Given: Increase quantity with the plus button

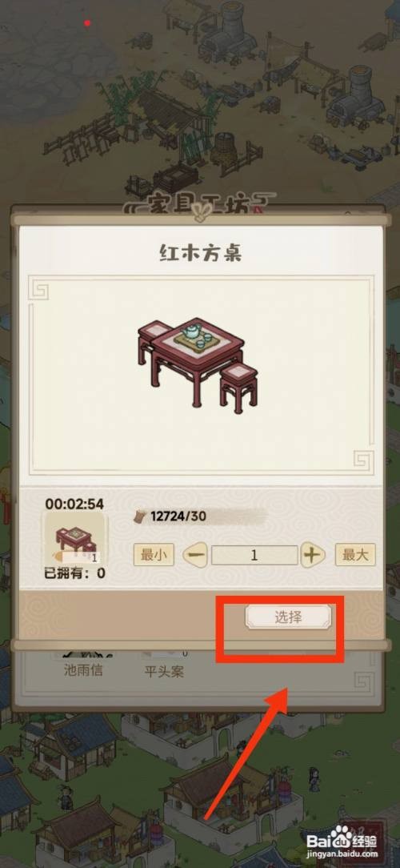Looking at the screenshot, I should tap(313, 555).
